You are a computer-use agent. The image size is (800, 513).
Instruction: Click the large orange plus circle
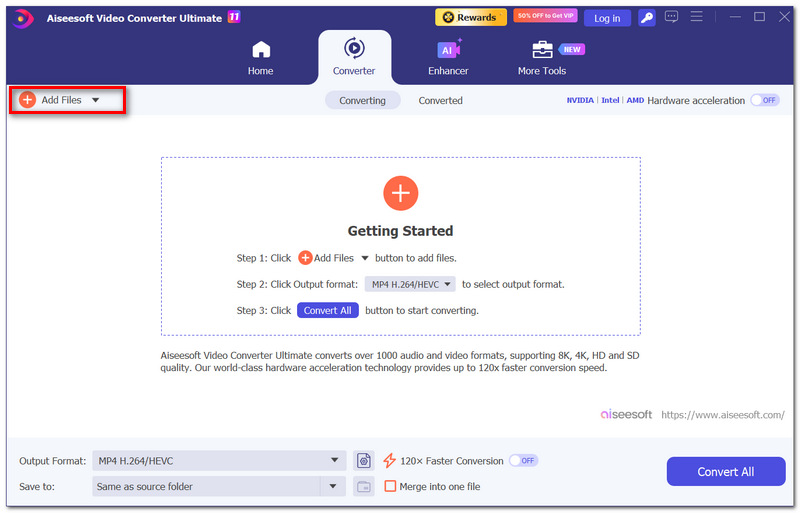pyautogui.click(x=401, y=193)
